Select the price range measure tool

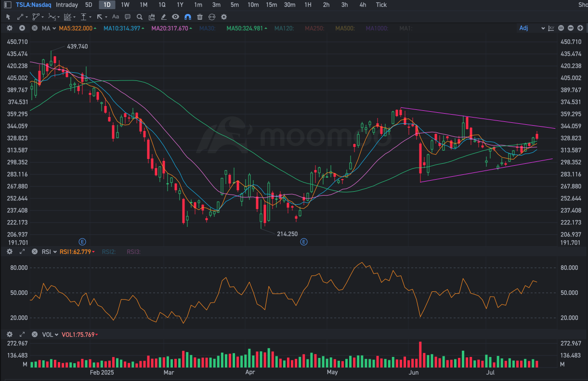[83, 17]
